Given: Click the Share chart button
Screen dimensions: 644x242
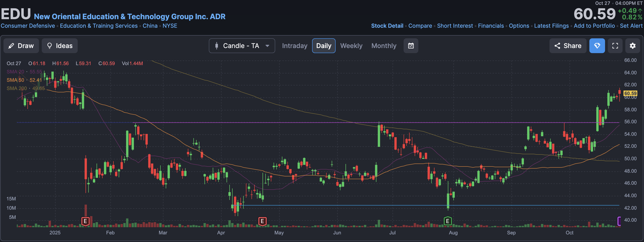Looking at the screenshot, I should point(568,46).
